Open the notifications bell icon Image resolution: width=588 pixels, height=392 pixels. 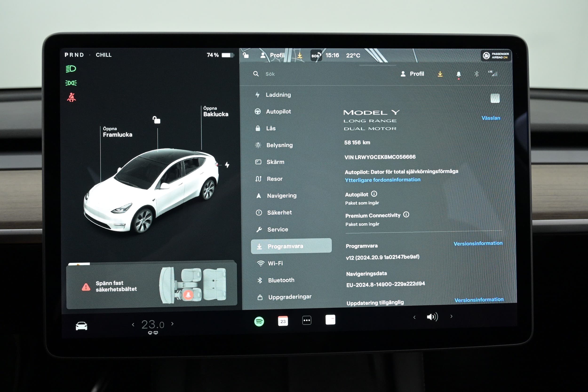[458, 74]
